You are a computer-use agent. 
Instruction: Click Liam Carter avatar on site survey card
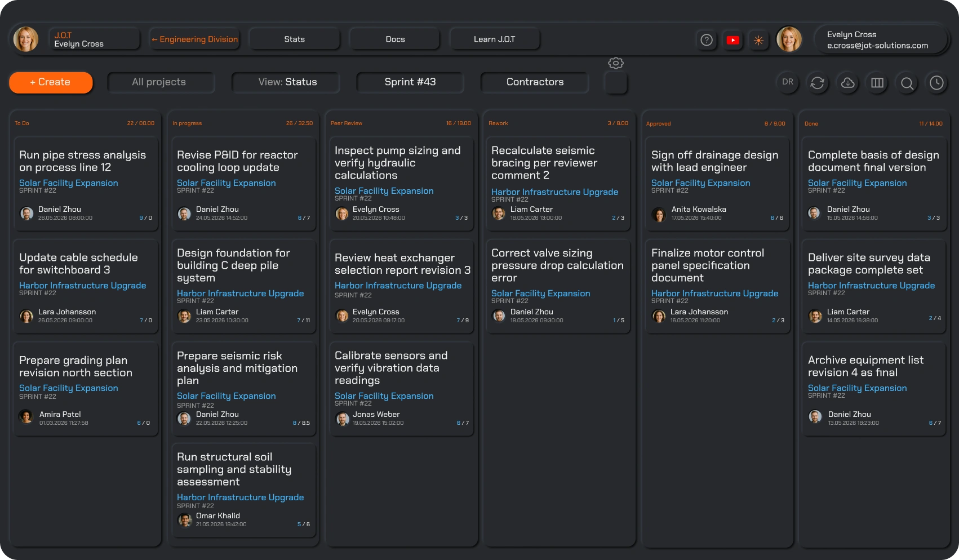coord(815,315)
